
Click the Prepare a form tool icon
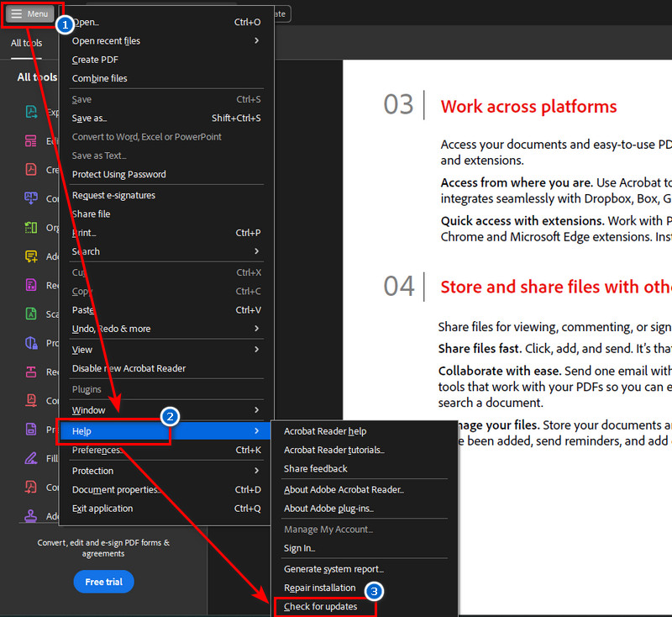tap(31, 430)
